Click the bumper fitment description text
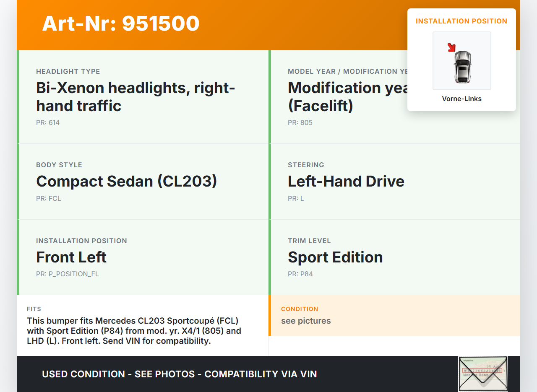This screenshot has width=537, height=392. 134,331
